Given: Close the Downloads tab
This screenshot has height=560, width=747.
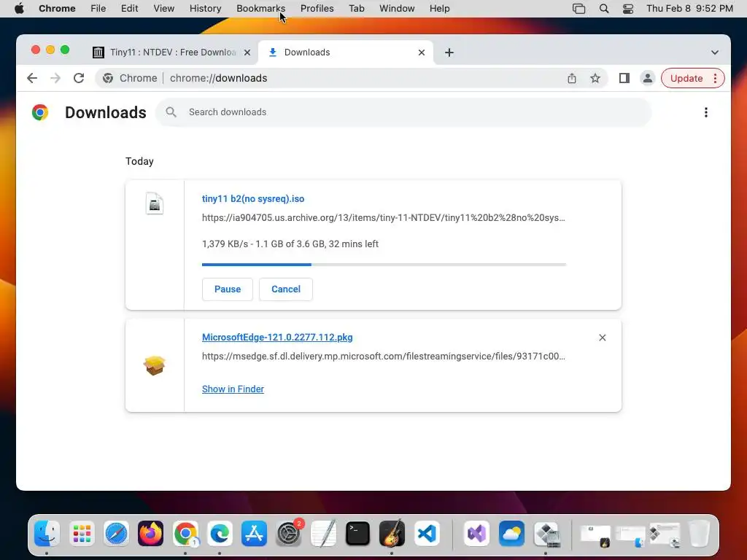Looking at the screenshot, I should tap(421, 52).
